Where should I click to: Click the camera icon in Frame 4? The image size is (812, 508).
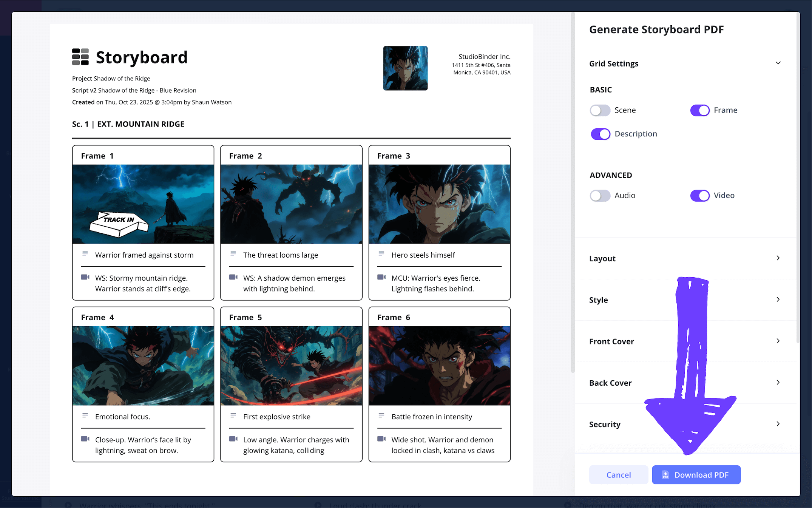(85, 439)
